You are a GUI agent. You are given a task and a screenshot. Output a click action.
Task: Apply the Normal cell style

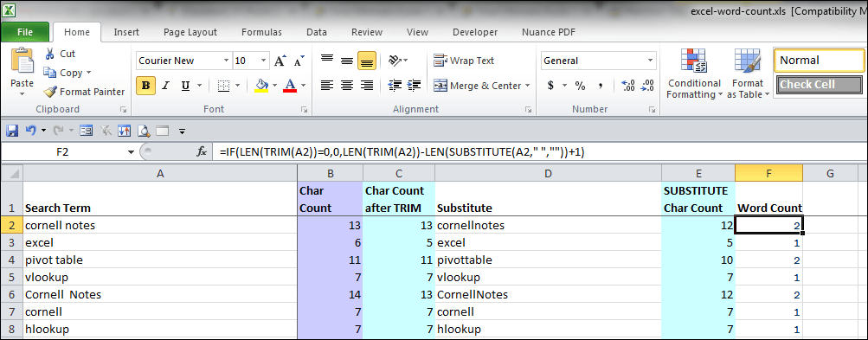[819, 60]
